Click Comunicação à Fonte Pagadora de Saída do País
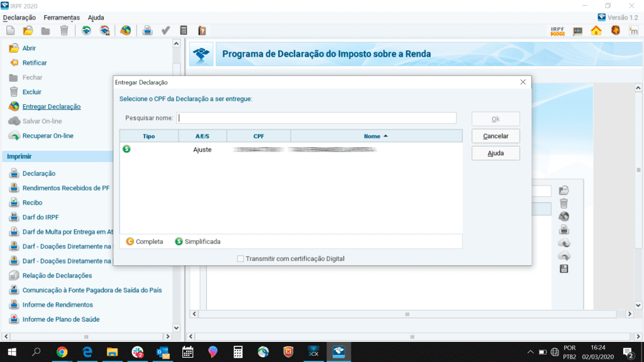Viewport: 644px width, 362px height. 92,290
